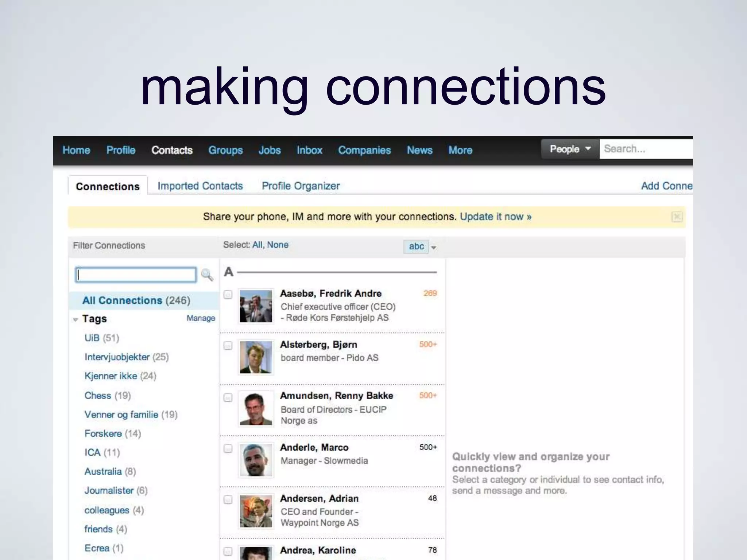Viewport: 747px width, 560px height.
Task: Open the Jobs menu
Action: (270, 150)
